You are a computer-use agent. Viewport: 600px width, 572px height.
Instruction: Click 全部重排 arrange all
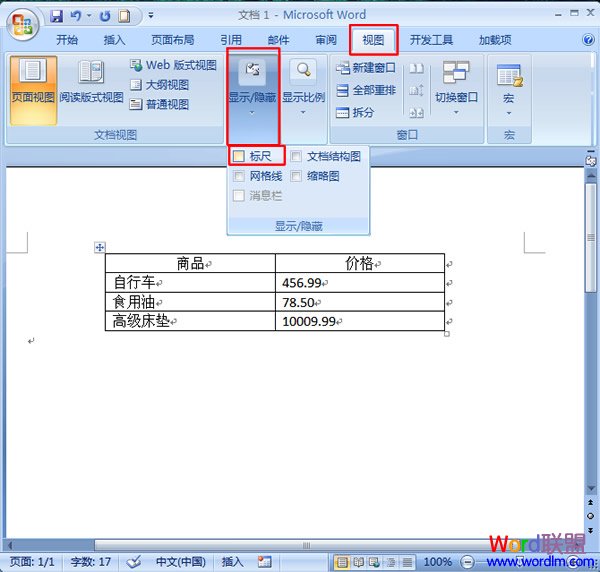click(x=365, y=91)
